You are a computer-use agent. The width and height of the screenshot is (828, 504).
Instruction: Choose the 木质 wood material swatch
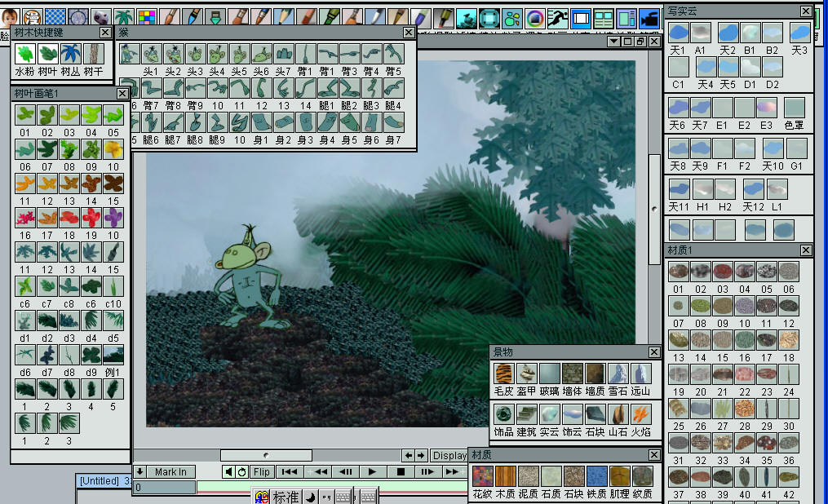[505, 476]
